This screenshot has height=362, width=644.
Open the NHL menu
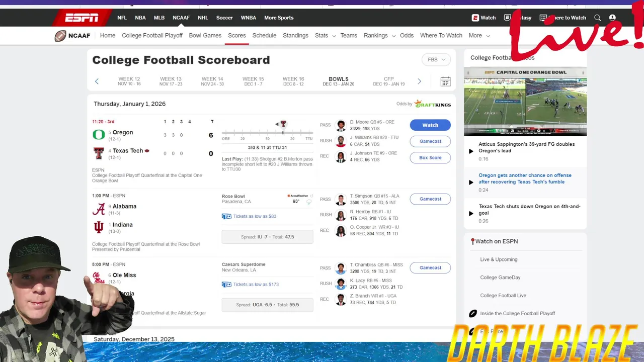(203, 18)
